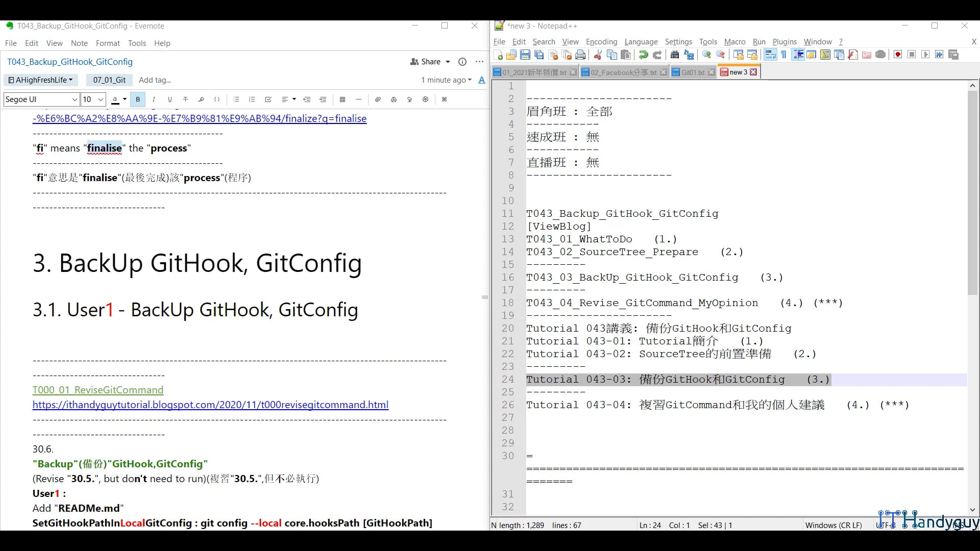
Task: Attach a file using the paperclip icon
Action: [x=378, y=99]
